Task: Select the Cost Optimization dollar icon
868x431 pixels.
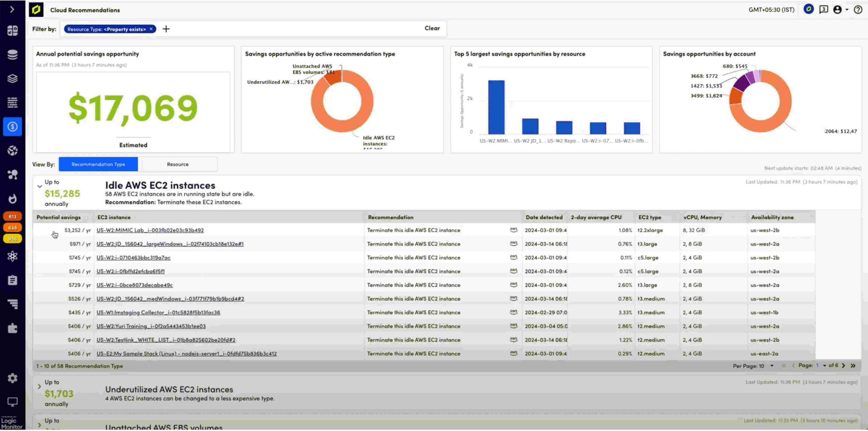Action: coord(13,126)
